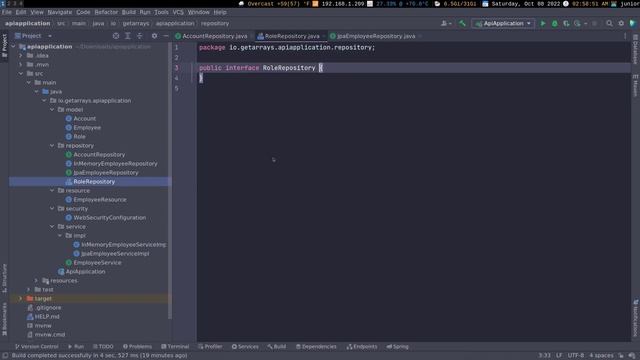Viewport: 640px width, 360px height.
Task: Click cursor position 3:33 in status bar
Action: click(x=544, y=356)
